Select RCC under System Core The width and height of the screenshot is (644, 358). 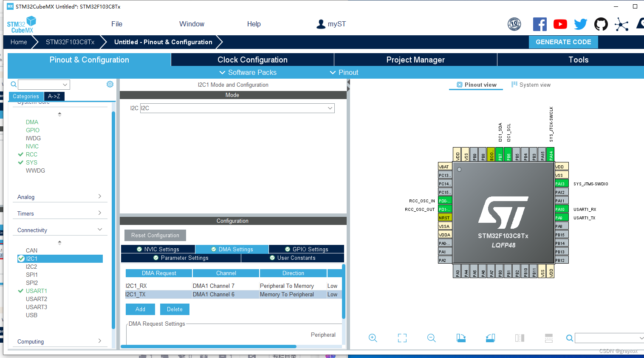point(31,154)
